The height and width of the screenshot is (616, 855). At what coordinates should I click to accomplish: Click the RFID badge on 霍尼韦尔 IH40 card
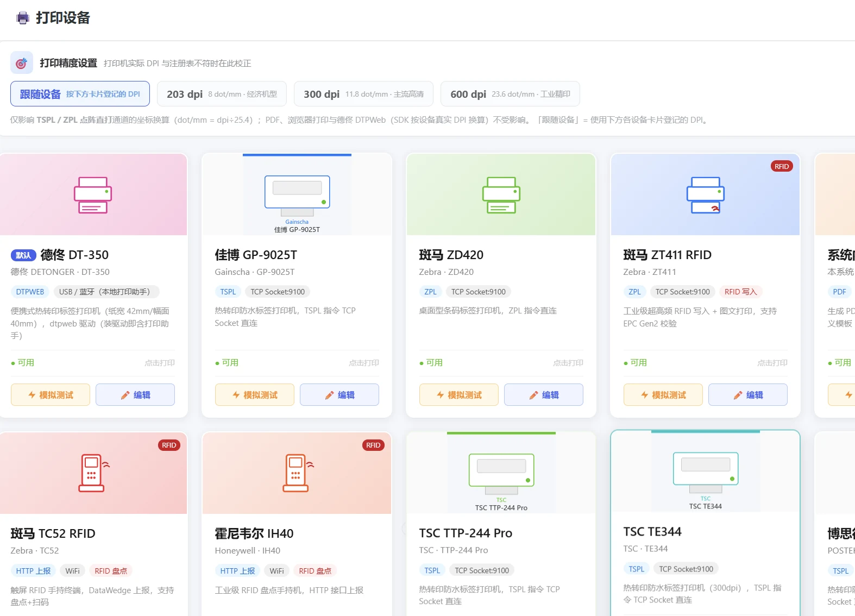[x=373, y=445]
